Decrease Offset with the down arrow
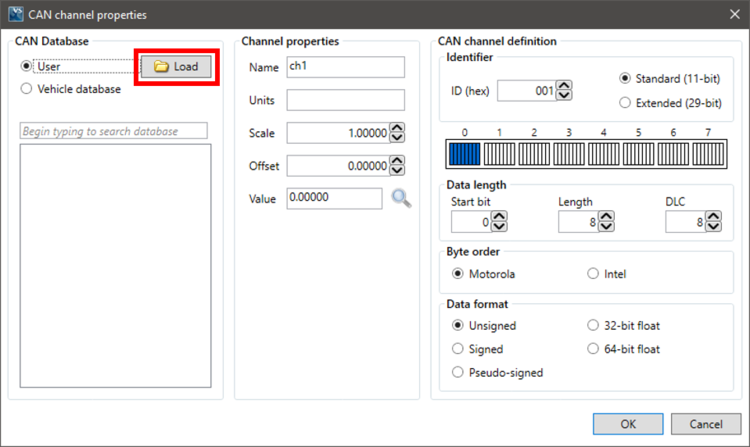 click(x=397, y=171)
